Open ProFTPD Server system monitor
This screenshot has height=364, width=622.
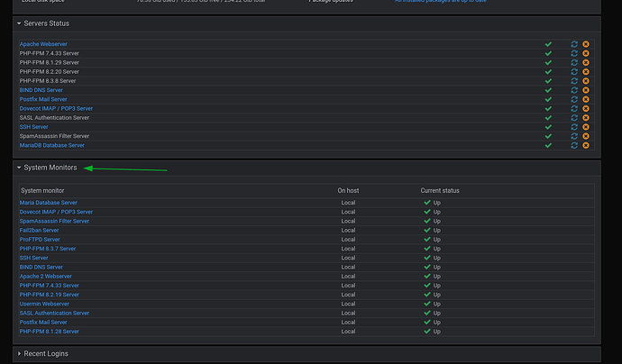coord(40,240)
